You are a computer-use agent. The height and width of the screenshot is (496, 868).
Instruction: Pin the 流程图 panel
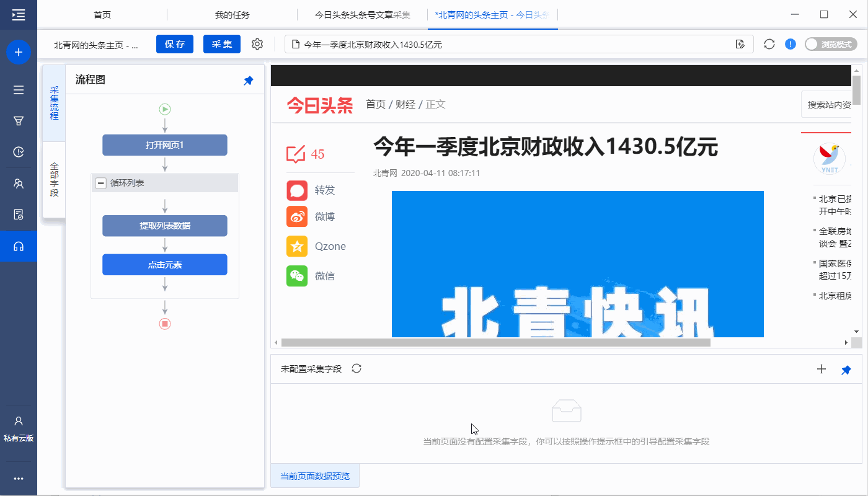pyautogui.click(x=248, y=81)
